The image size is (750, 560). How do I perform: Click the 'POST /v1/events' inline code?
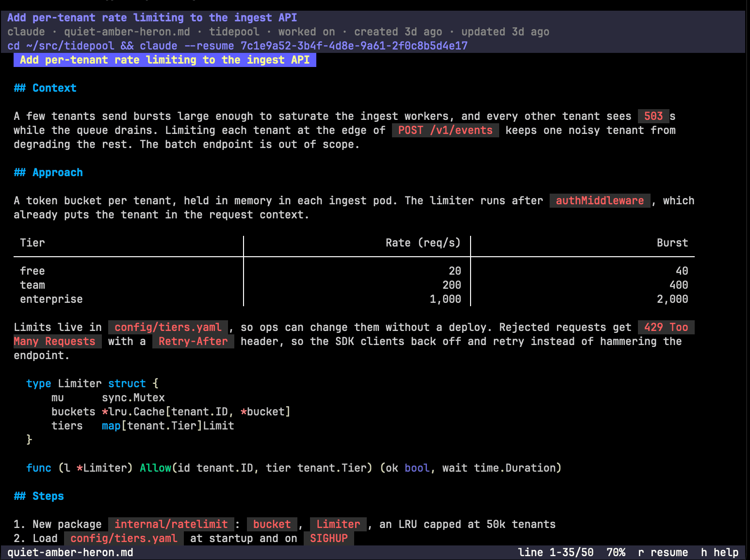445,130
